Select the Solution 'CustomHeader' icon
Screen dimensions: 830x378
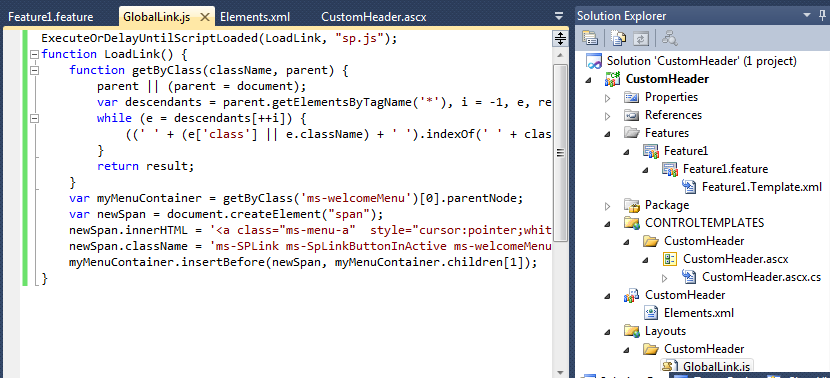point(594,61)
